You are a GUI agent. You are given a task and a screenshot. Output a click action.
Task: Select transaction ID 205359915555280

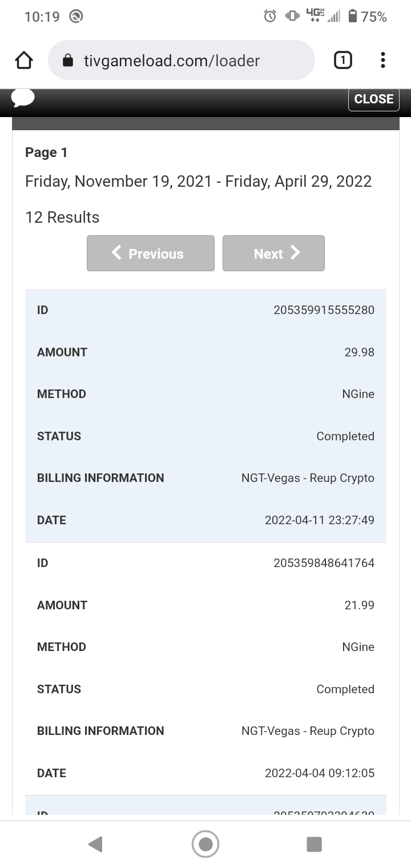point(324,310)
